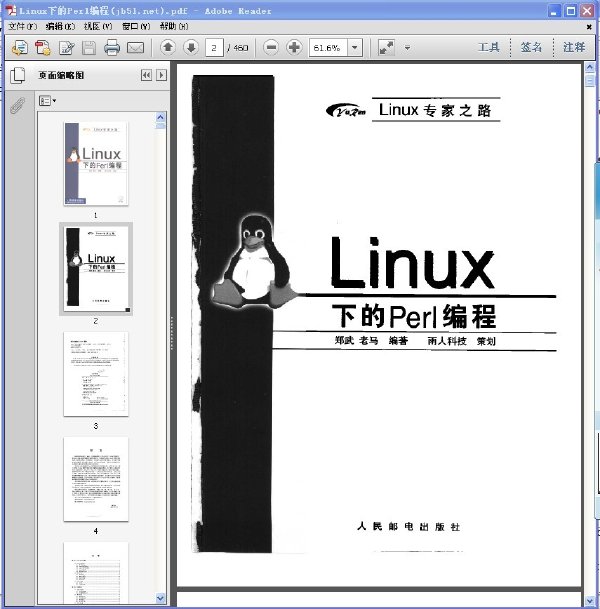This screenshot has height=609, width=600.
Task: Click the page number input field
Action: 214,48
